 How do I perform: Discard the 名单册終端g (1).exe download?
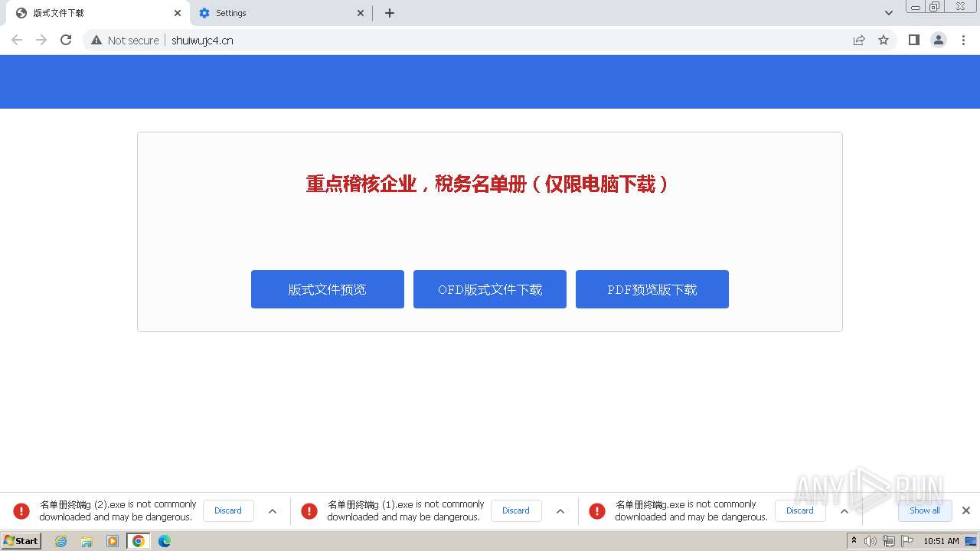coord(516,510)
